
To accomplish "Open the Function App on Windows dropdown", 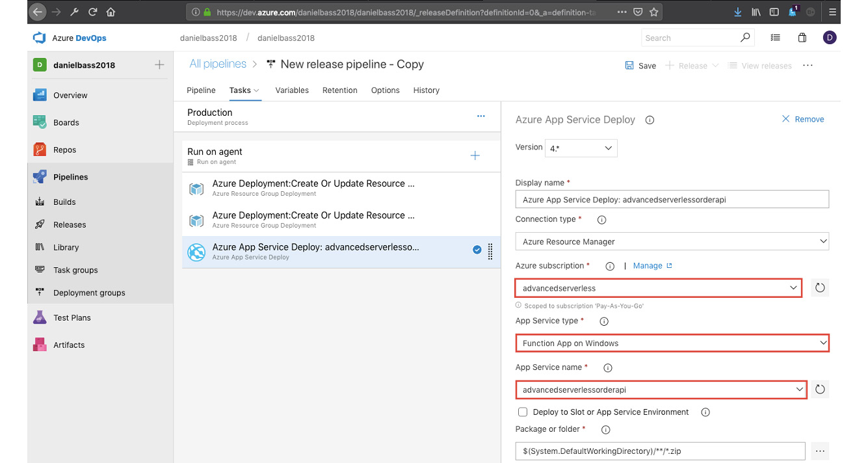I will pos(672,343).
